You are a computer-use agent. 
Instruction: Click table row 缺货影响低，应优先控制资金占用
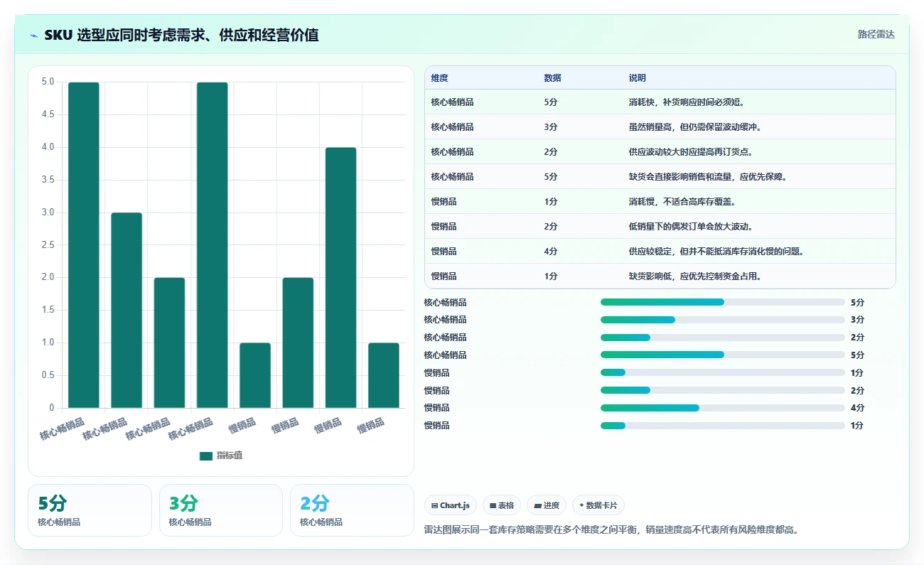pos(660,276)
